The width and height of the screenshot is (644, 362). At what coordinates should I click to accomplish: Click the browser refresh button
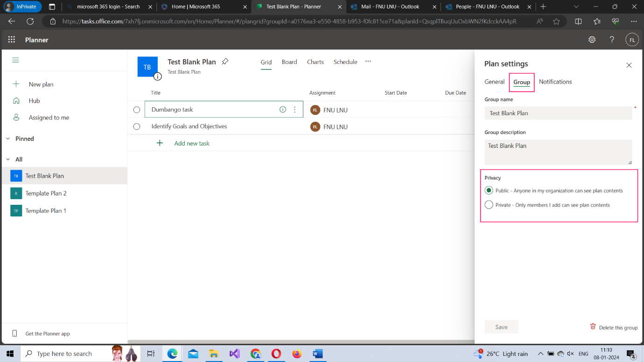[30, 21]
